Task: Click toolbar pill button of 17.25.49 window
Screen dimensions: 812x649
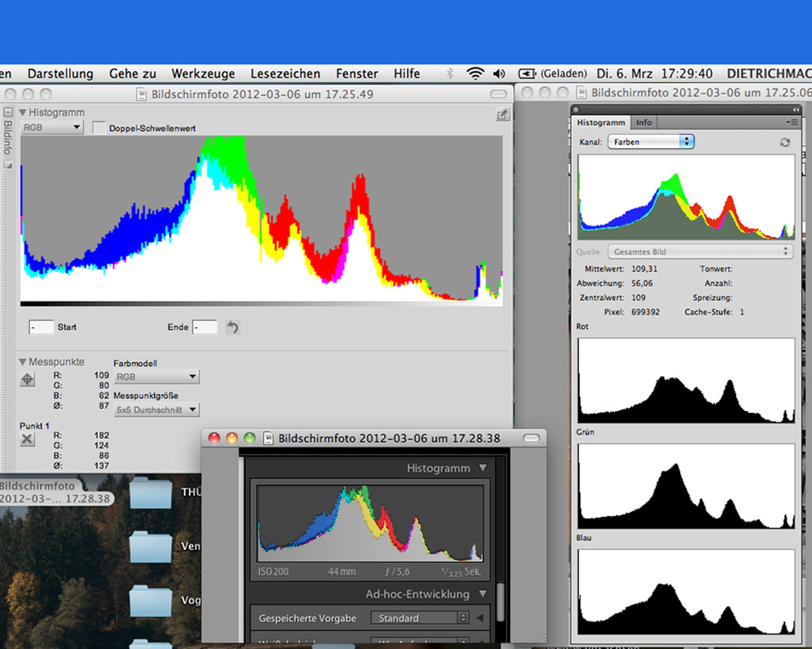Action: point(498,94)
